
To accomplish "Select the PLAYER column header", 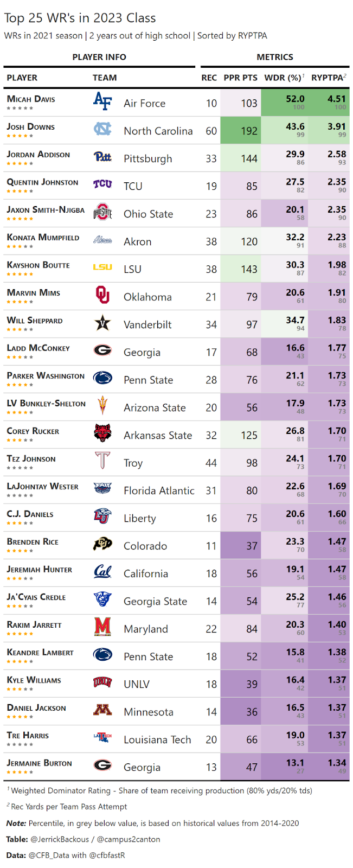I will 22,78.
